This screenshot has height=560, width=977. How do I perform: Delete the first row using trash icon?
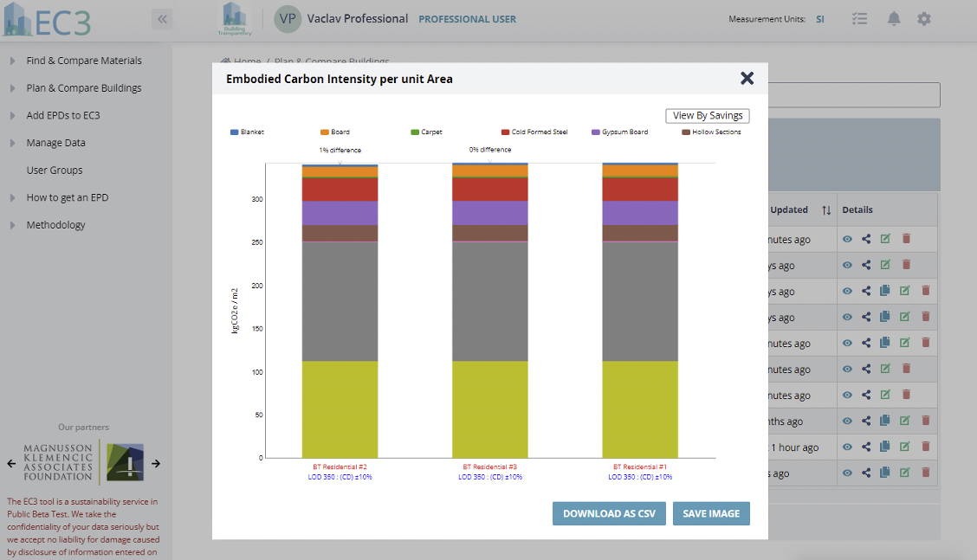point(906,240)
